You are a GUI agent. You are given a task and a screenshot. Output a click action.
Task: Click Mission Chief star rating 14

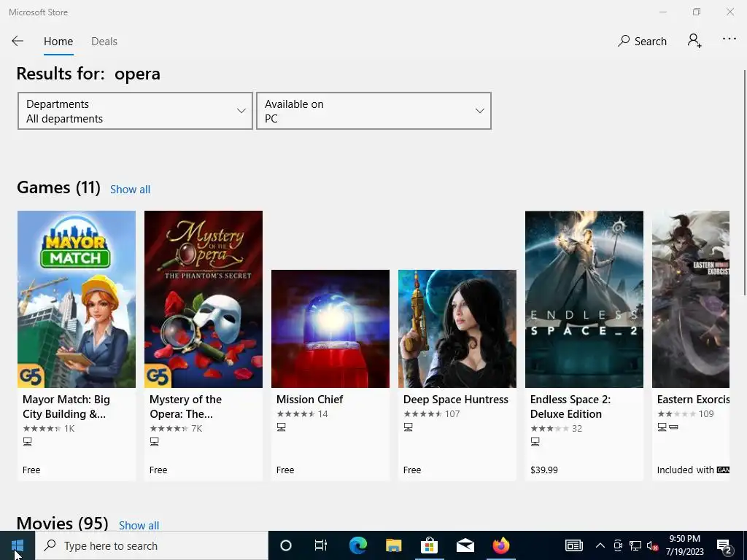point(302,414)
